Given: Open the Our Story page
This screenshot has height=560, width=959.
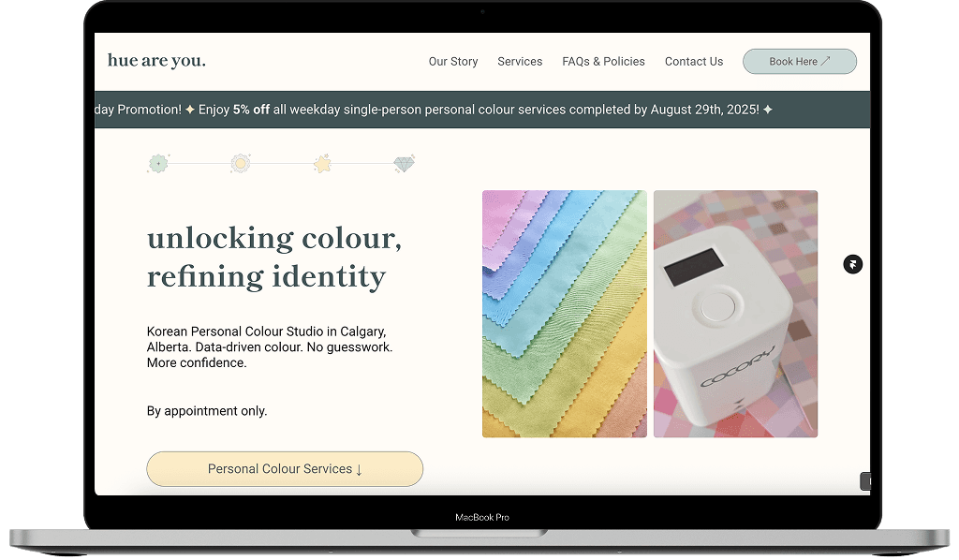Looking at the screenshot, I should click(453, 61).
